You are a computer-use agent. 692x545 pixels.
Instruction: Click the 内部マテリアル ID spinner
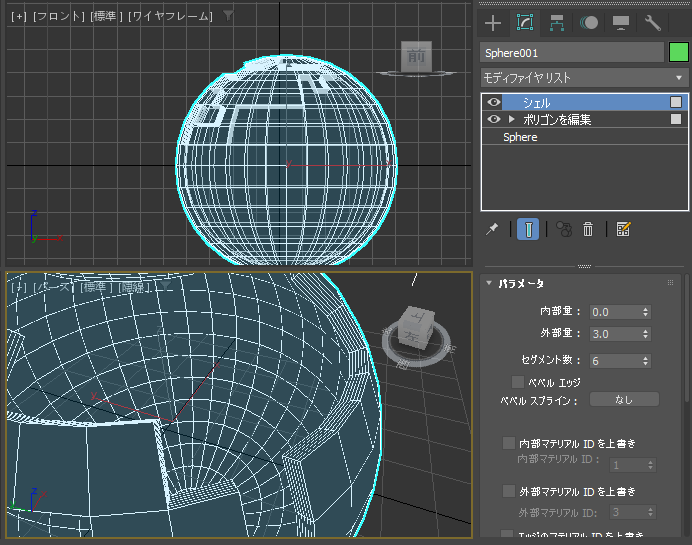coord(650,465)
